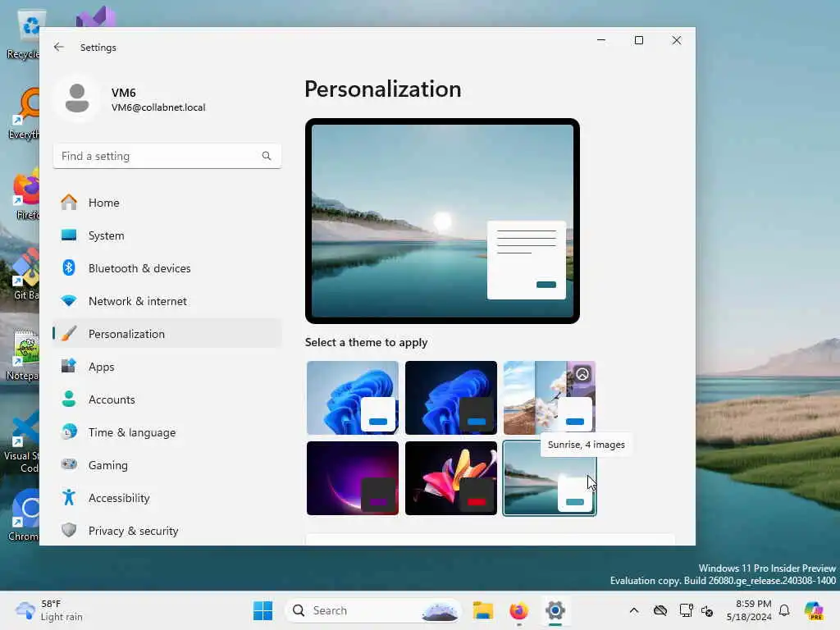Select the Chrome desktop shortcut

tap(24, 515)
